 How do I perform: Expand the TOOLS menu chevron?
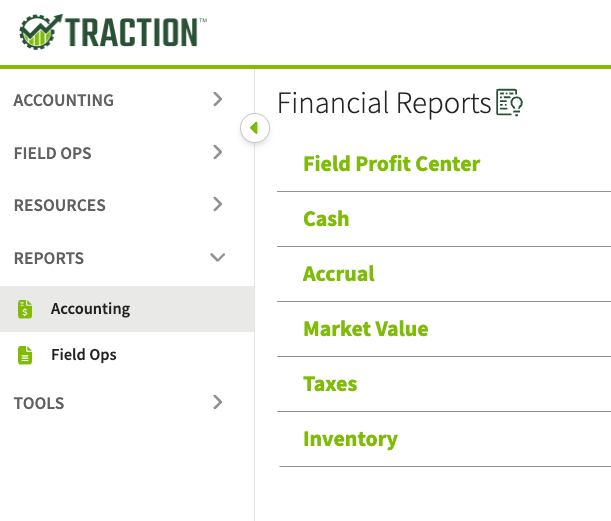tap(218, 402)
